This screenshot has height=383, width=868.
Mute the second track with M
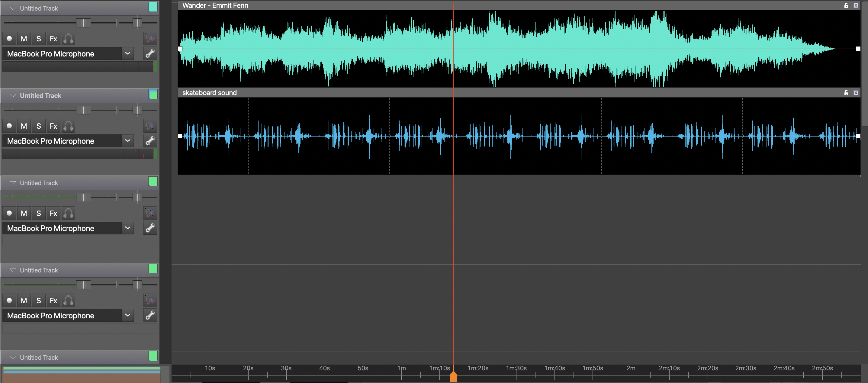(x=24, y=126)
